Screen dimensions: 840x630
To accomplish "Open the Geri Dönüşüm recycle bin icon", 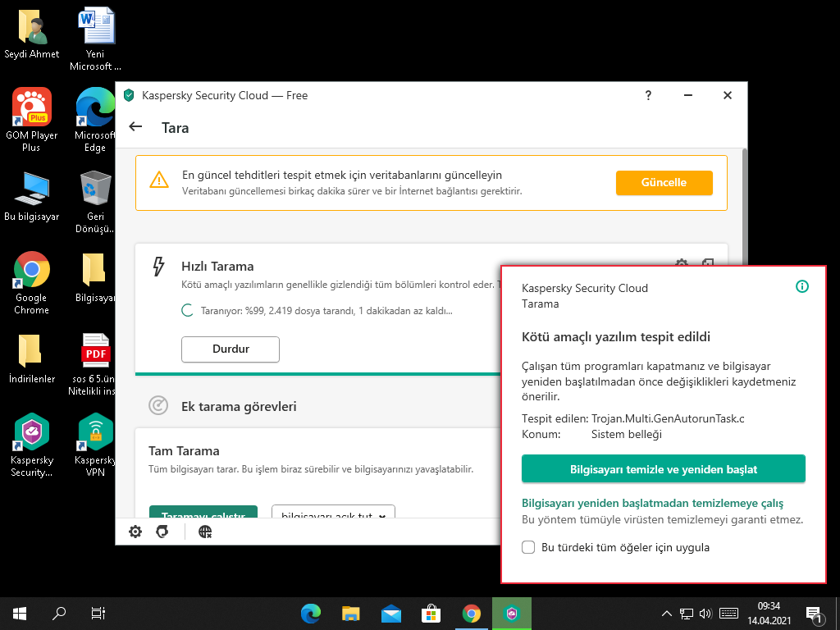I will coord(95,202).
